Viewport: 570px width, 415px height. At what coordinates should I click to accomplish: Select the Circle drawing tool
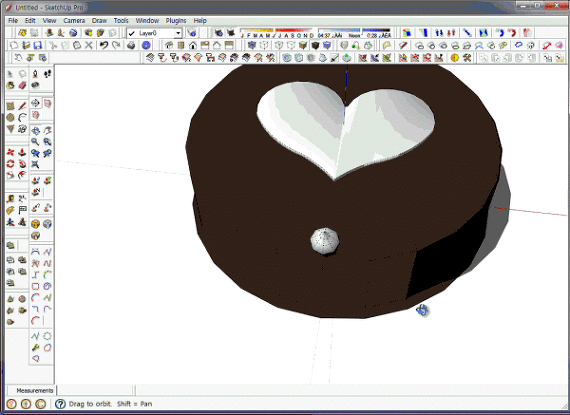pos(10,117)
